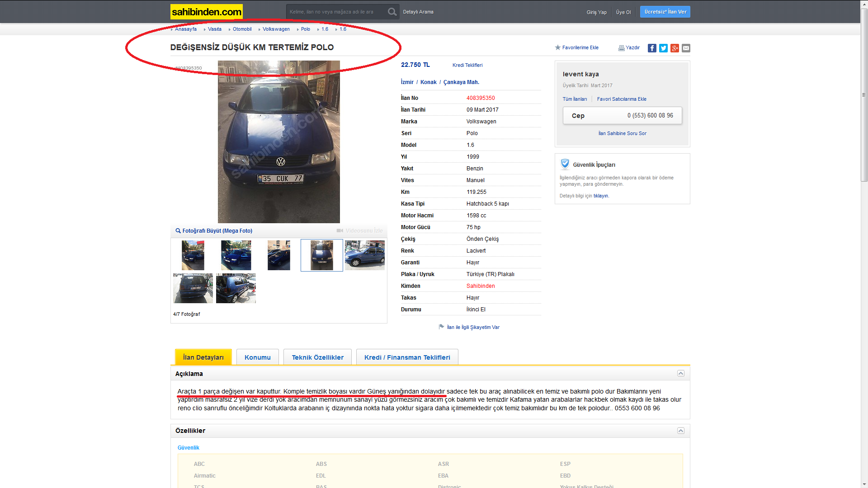Share listing on Google Plus icon
This screenshot has width=868, height=488.
(x=675, y=48)
